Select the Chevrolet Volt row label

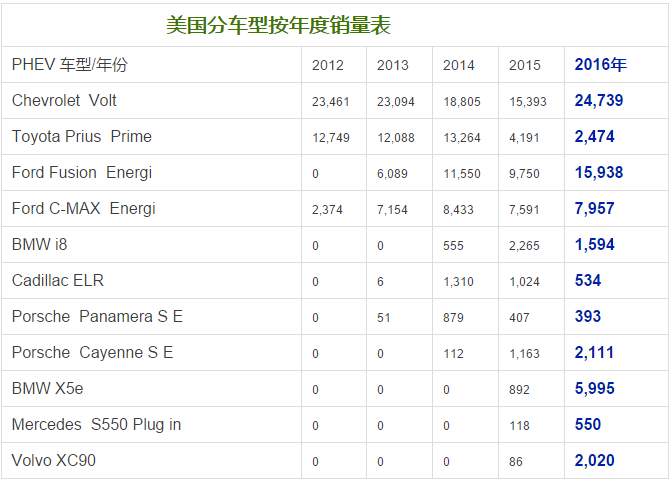coord(64,101)
